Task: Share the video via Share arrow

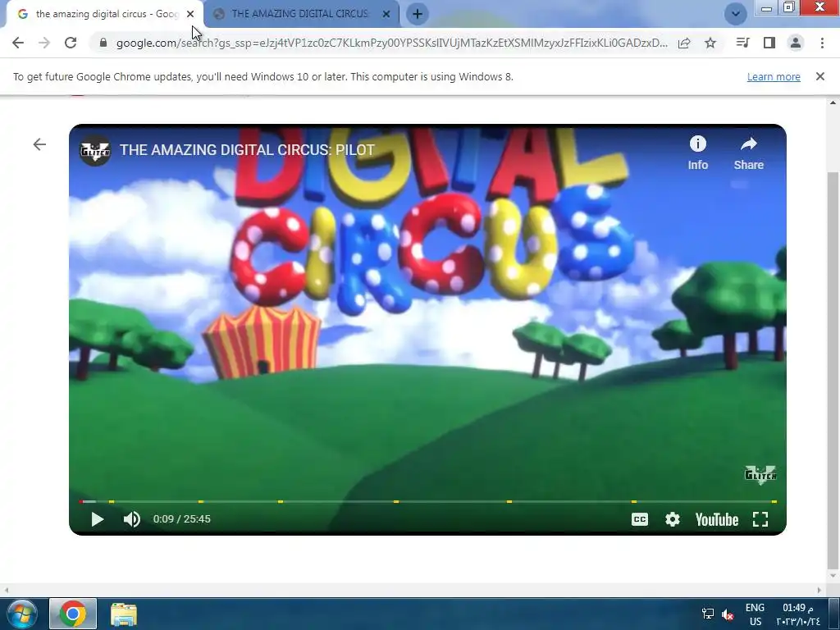Action: (748, 153)
